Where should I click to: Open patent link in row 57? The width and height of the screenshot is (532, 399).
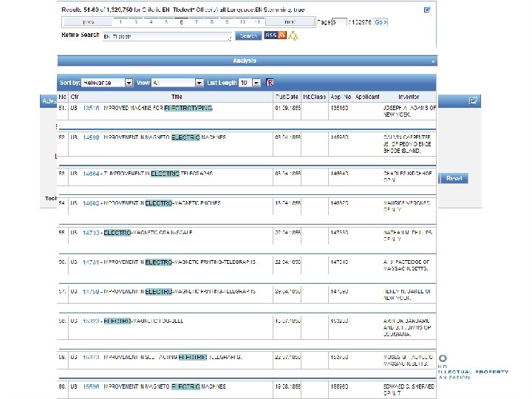point(91,292)
